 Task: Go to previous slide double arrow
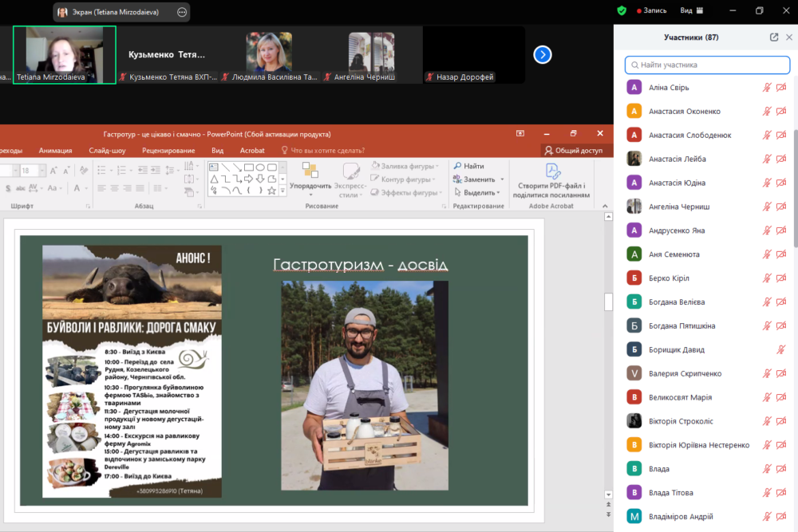pos(608,505)
